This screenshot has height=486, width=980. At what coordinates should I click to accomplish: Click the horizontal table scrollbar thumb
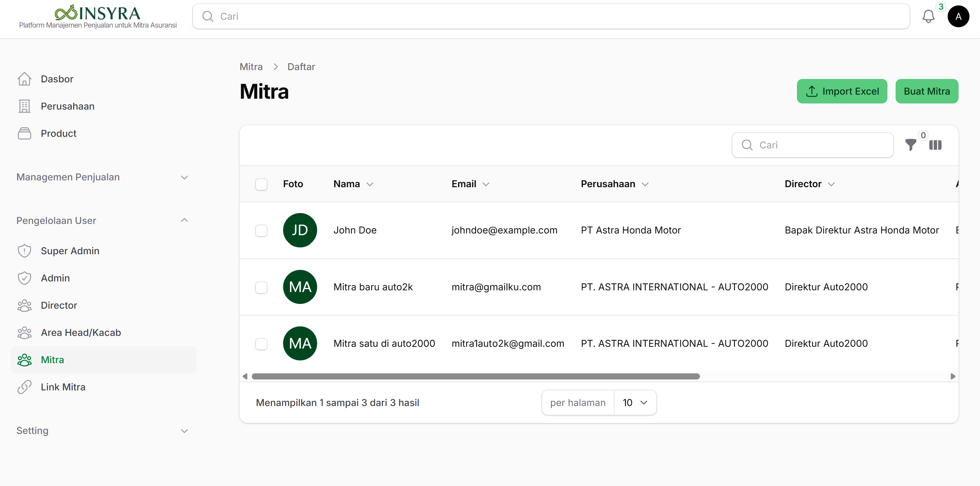pyautogui.click(x=476, y=376)
